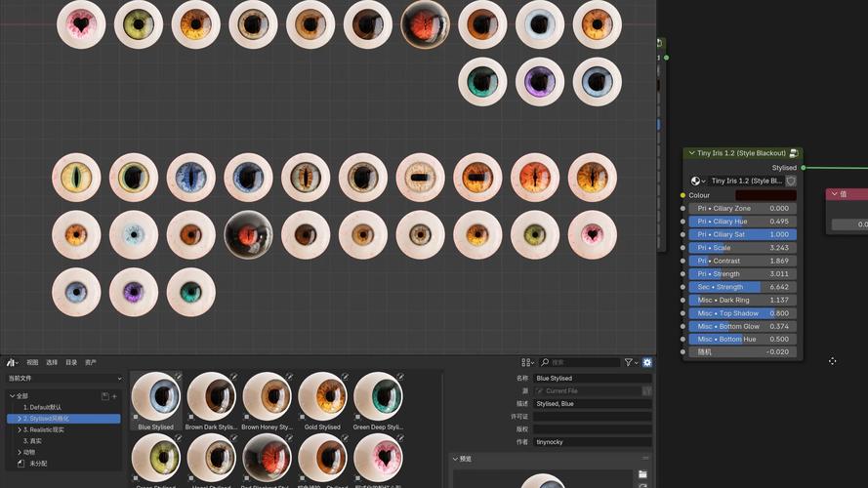Select the 3. 真实 catalog

pos(32,441)
